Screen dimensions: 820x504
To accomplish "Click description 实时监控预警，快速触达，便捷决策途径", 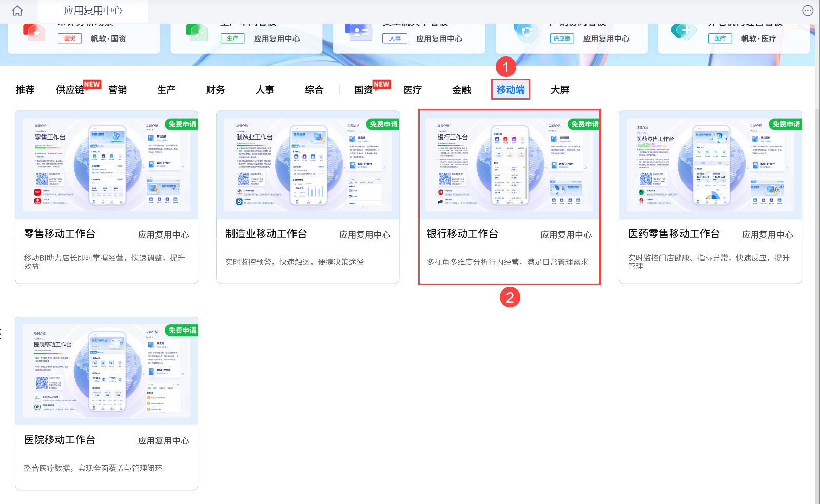I will click(x=295, y=262).
